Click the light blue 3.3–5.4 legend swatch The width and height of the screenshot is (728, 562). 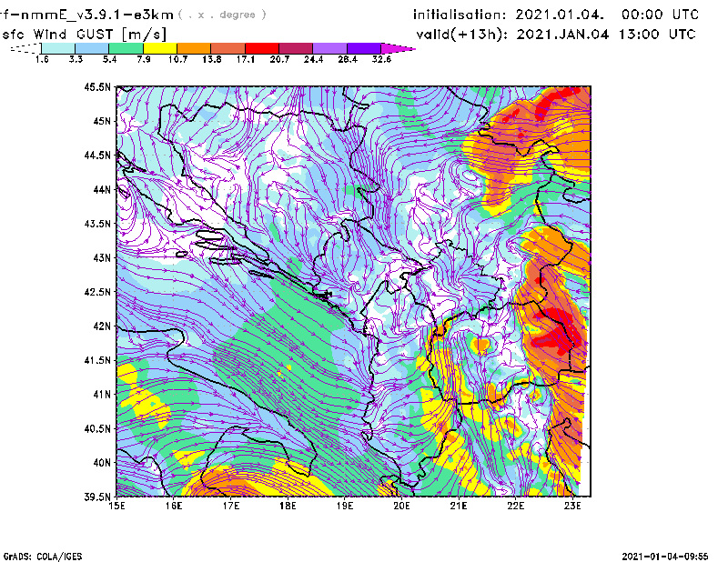92,48
